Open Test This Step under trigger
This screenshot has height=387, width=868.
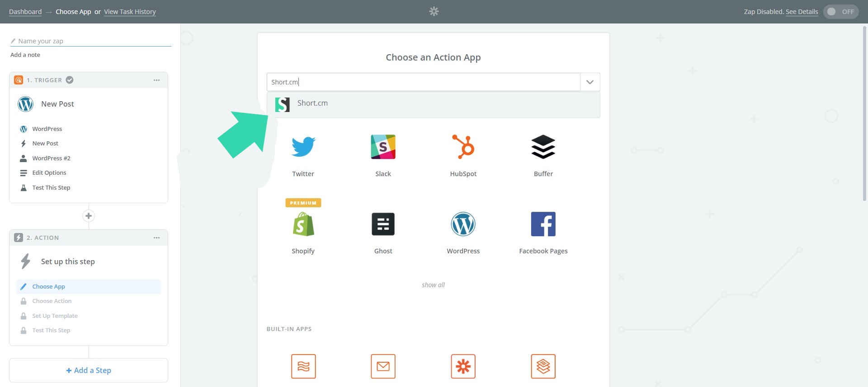click(x=51, y=188)
